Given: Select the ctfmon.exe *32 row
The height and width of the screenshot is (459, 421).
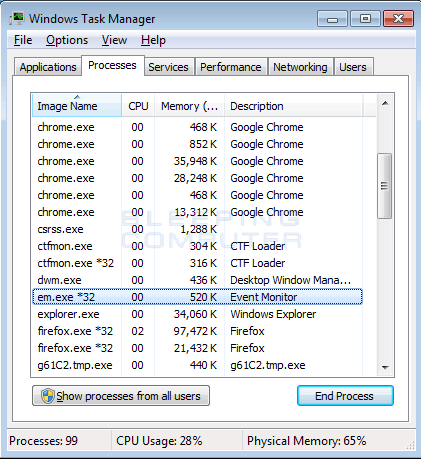Looking at the screenshot, I should click(197, 263).
